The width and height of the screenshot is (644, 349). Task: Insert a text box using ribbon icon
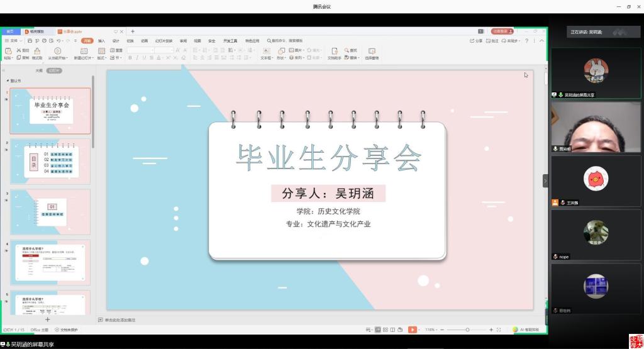pyautogui.click(x=266, y=51)
